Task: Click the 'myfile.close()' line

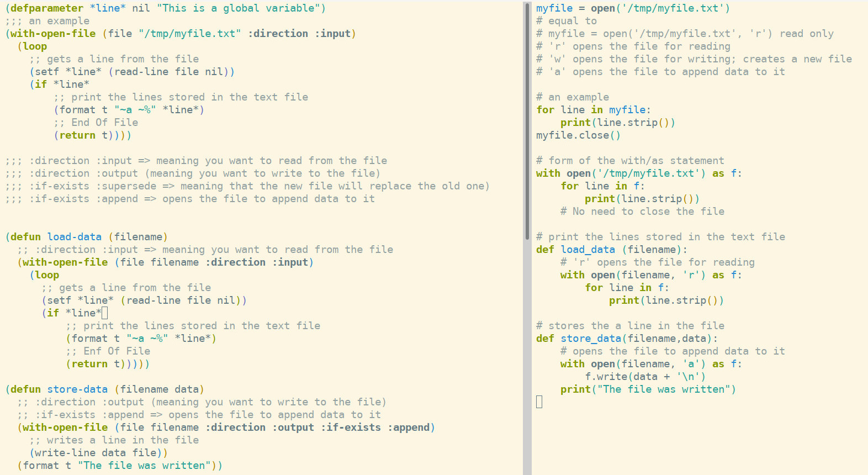Action: pyautogui.click(x=579, y=135)
